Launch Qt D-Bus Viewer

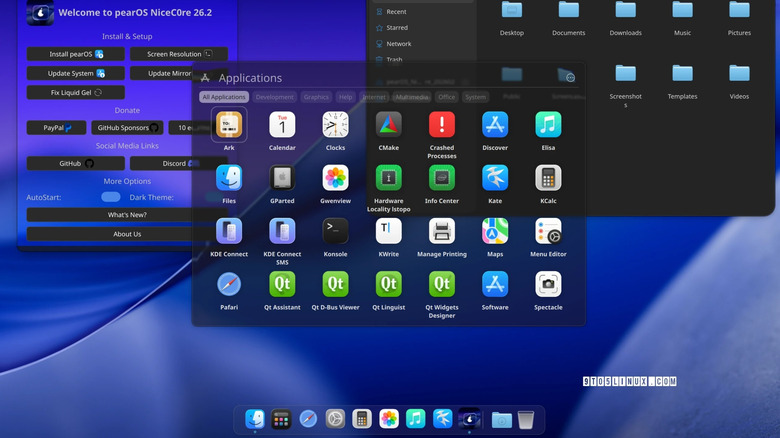click(x=335, y=285)
